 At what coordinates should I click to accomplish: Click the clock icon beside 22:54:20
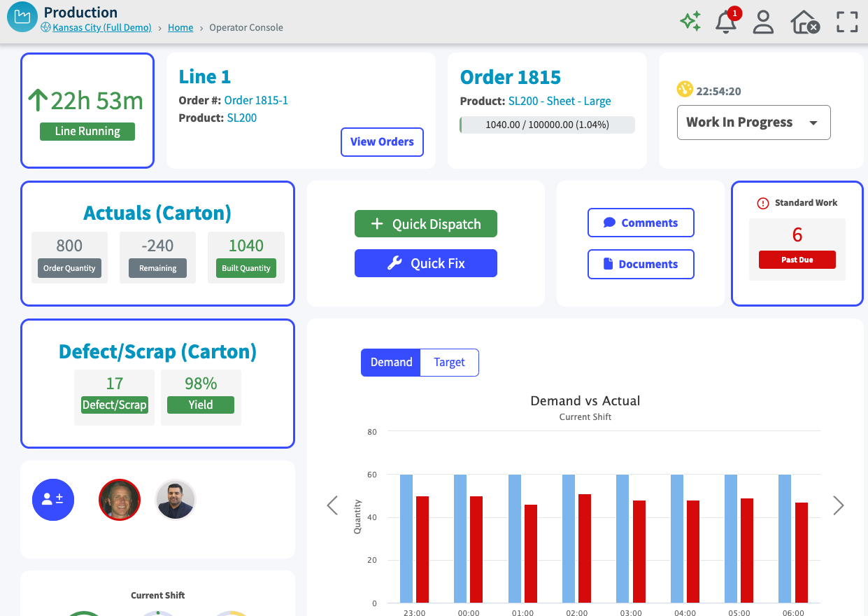click(685, 90)
